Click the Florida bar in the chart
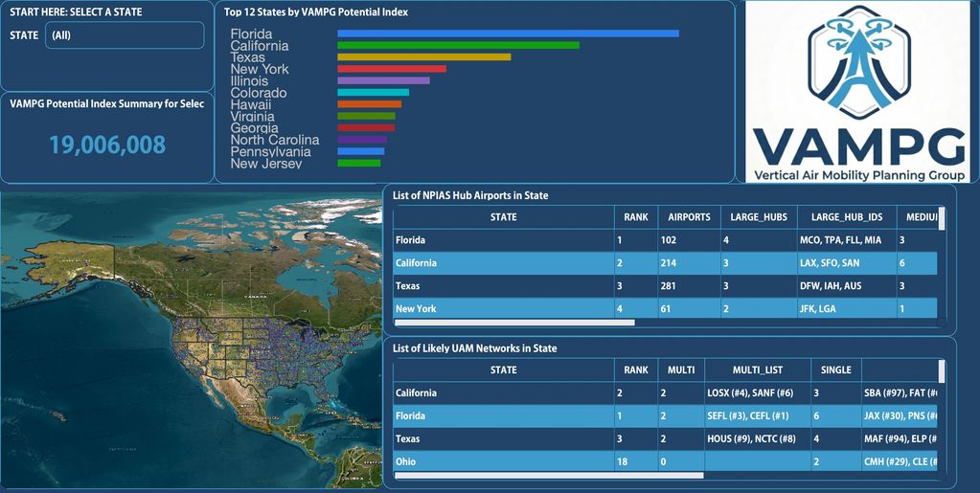The width and height of the screenshot is (980, 493). (508, 34)
